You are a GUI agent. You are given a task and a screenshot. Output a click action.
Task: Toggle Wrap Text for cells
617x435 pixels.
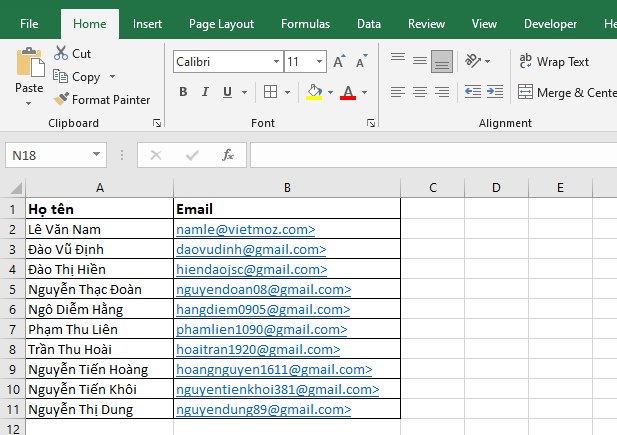(x=554, y=62)
